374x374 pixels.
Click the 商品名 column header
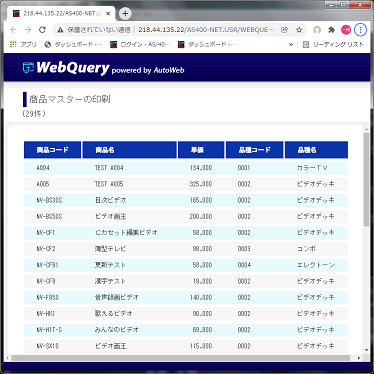(129, 150)
